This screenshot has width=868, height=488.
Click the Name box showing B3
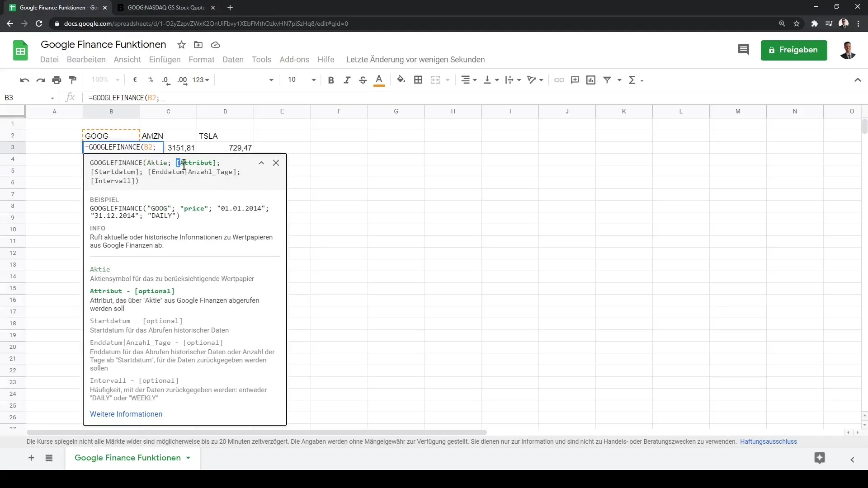pos(29,98)
